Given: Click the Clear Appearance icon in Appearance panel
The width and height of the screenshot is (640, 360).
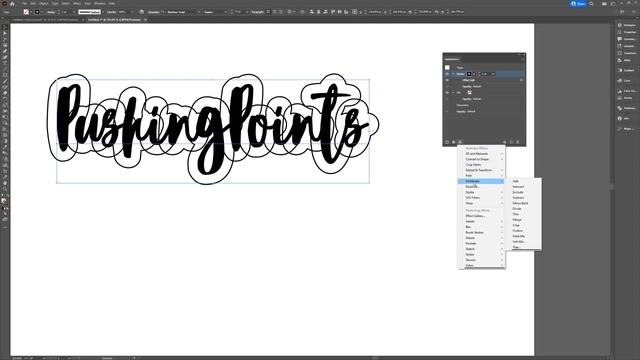Looking at the screenshot, I should [504, 142].
